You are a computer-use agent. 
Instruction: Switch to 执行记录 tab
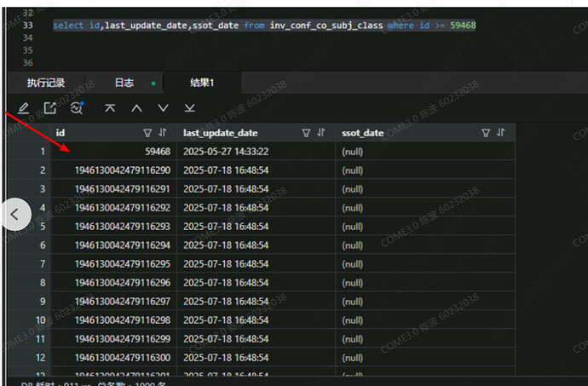(x=46, y=83)
